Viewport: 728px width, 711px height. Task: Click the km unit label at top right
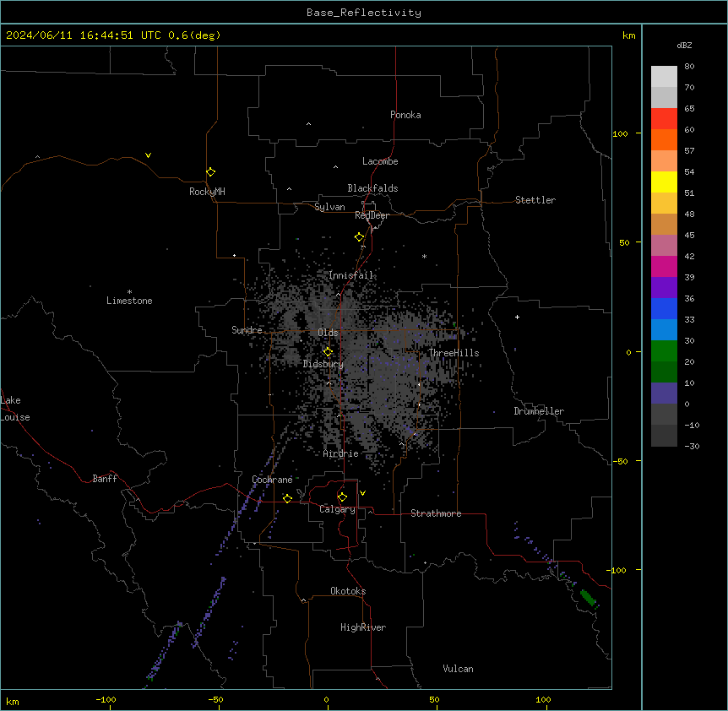coord(629,35)
